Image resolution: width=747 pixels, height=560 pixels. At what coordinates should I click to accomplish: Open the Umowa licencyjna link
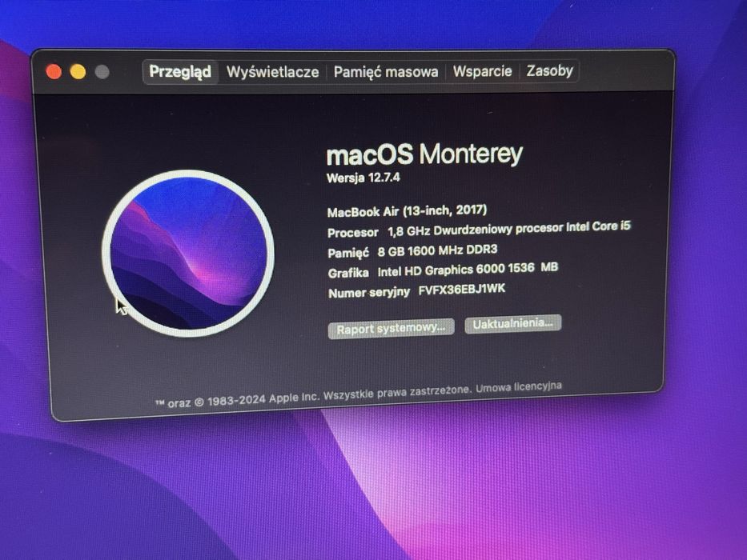[x=519, y=386]
